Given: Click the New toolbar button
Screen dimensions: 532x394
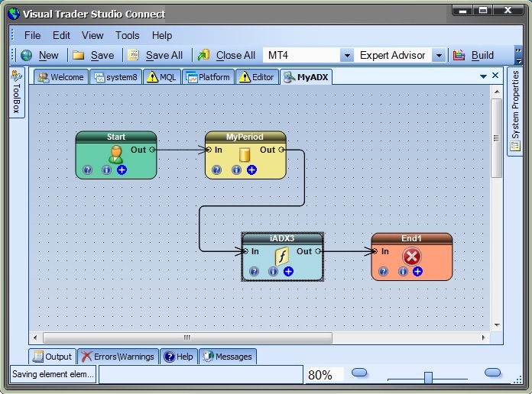Looking at the screenshot, I should click(x=40, y=55).
